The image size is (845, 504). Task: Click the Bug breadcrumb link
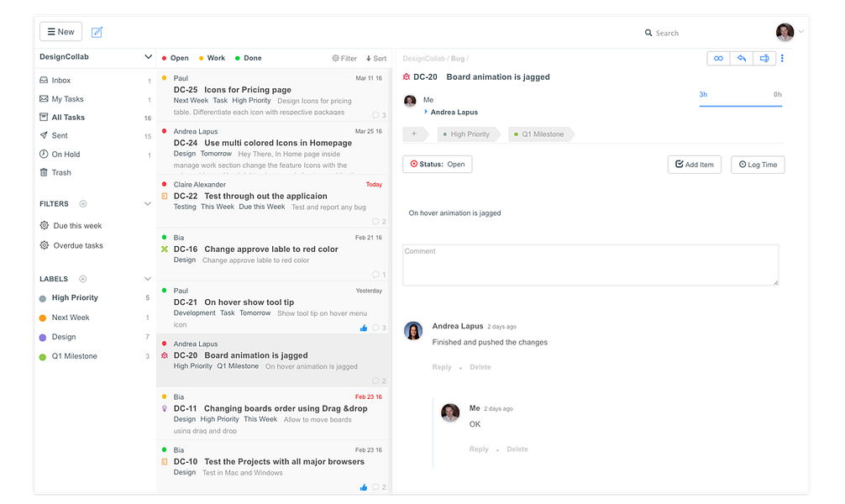[458, 59]
